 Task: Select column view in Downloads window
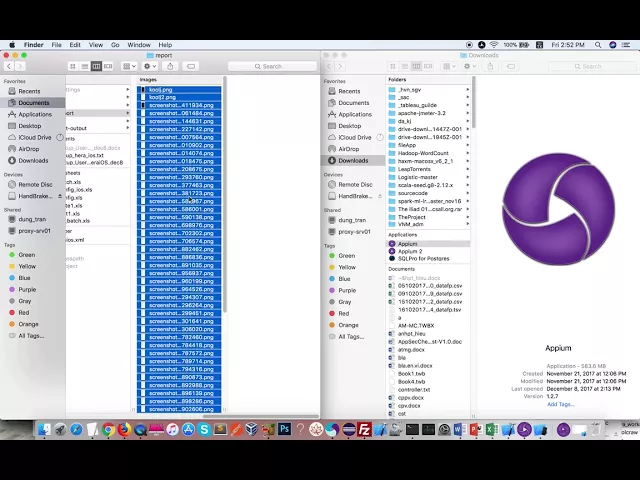pyautogui.click(x=416, y=66)
